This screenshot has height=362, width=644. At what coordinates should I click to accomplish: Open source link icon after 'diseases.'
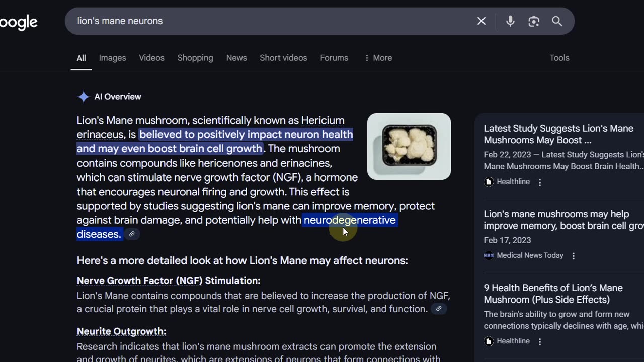pyautogui.click(x=132, y=234)
